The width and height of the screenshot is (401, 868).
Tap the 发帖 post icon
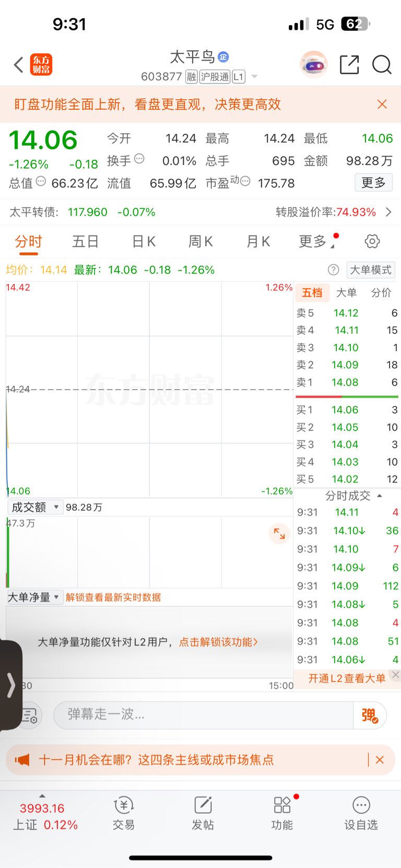click(x=203, y=814)
